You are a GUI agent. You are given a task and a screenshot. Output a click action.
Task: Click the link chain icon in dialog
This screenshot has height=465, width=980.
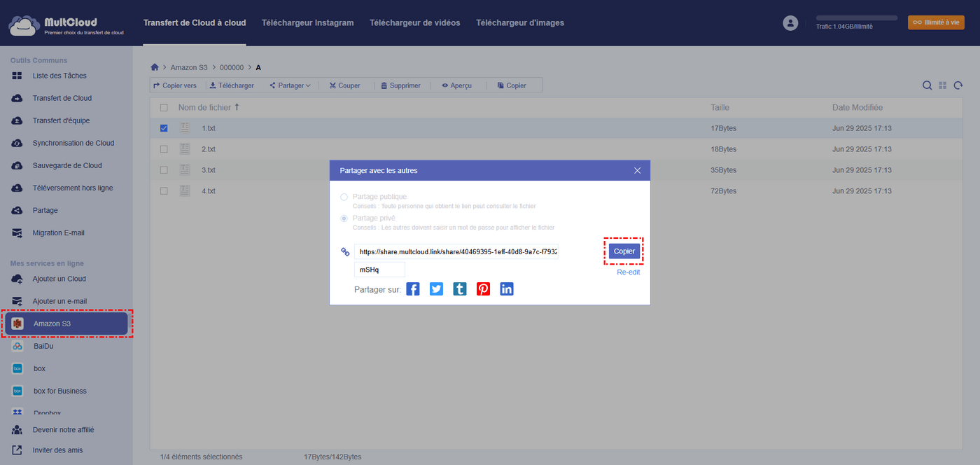click(345, 251)
